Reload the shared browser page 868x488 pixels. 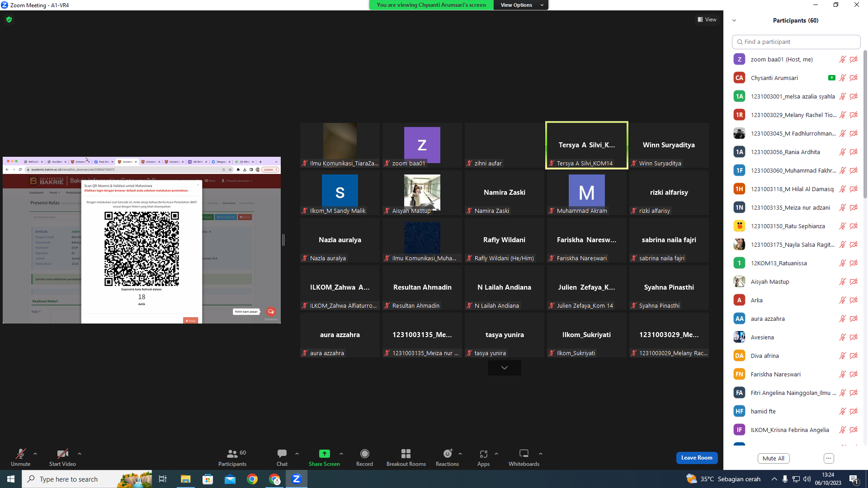point(20,170)
